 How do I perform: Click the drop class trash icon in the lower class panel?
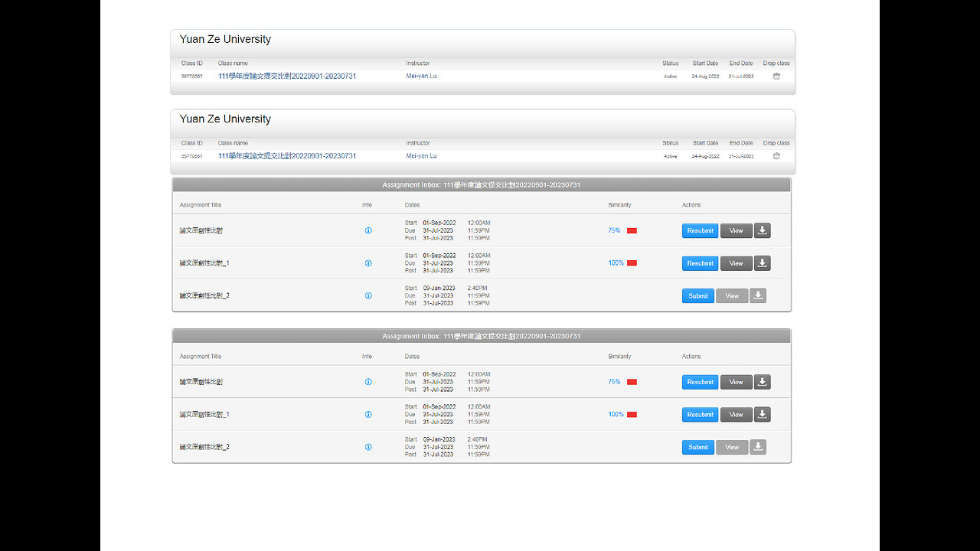(776, 156)
